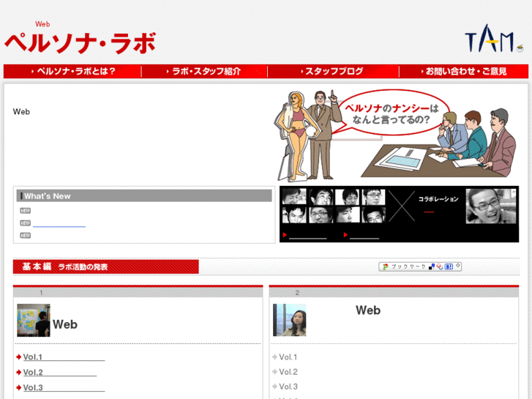Click the red arrow beside section 1 Vol.2

click(x=19, y=372)
